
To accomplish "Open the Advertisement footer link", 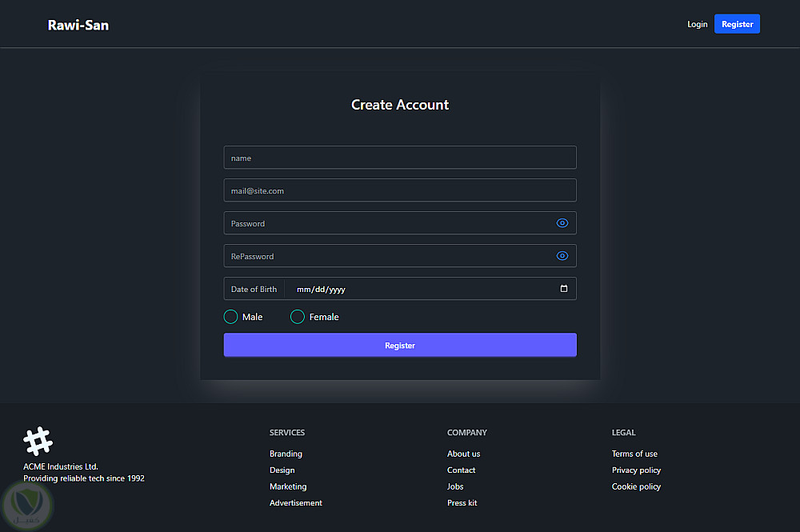I will click(296, 502).
